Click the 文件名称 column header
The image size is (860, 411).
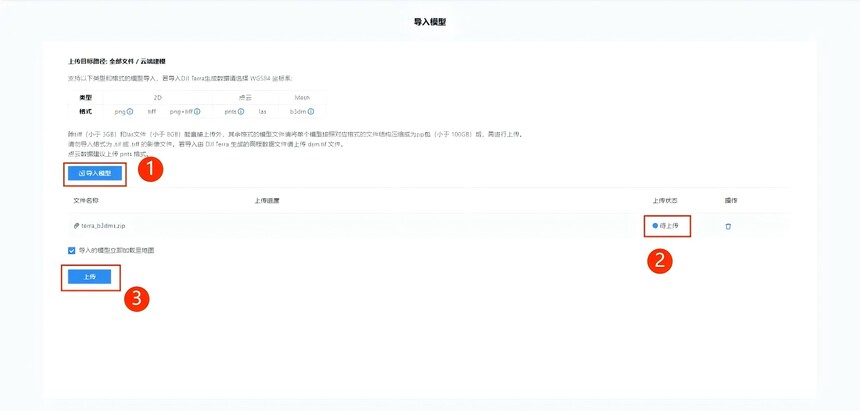[x=86, y=201]
